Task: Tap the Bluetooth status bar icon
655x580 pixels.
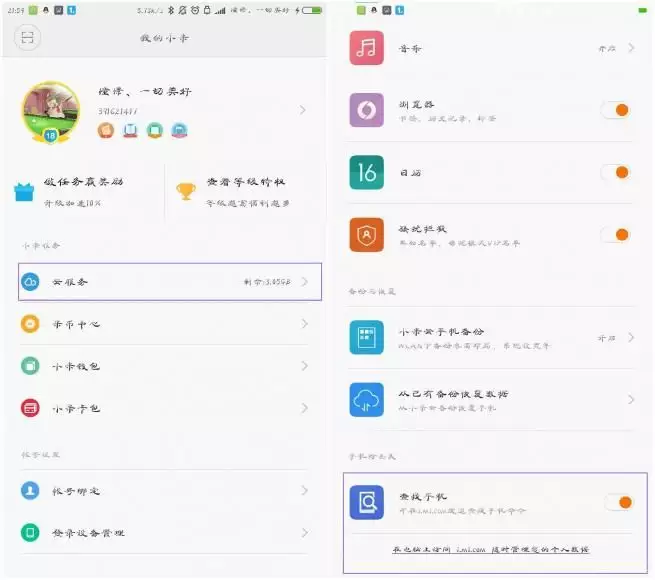Action: click(171, 10)
